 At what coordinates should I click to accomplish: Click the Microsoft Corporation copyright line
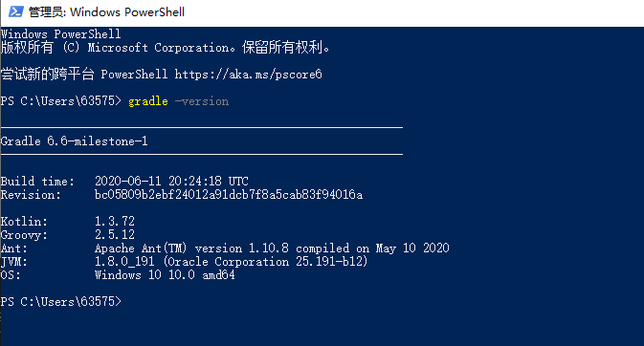(166, 48)
